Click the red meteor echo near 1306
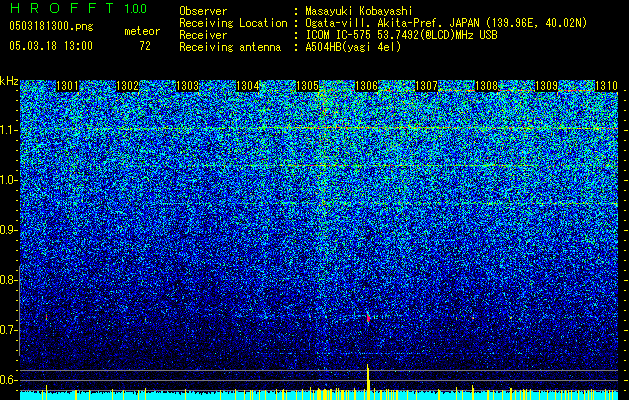629x400 pixels. 368,317
